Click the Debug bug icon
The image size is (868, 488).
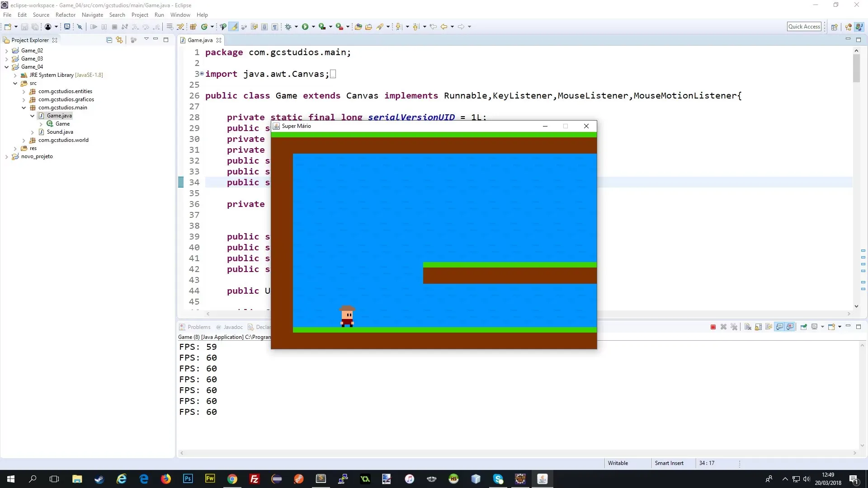(288, 27)
